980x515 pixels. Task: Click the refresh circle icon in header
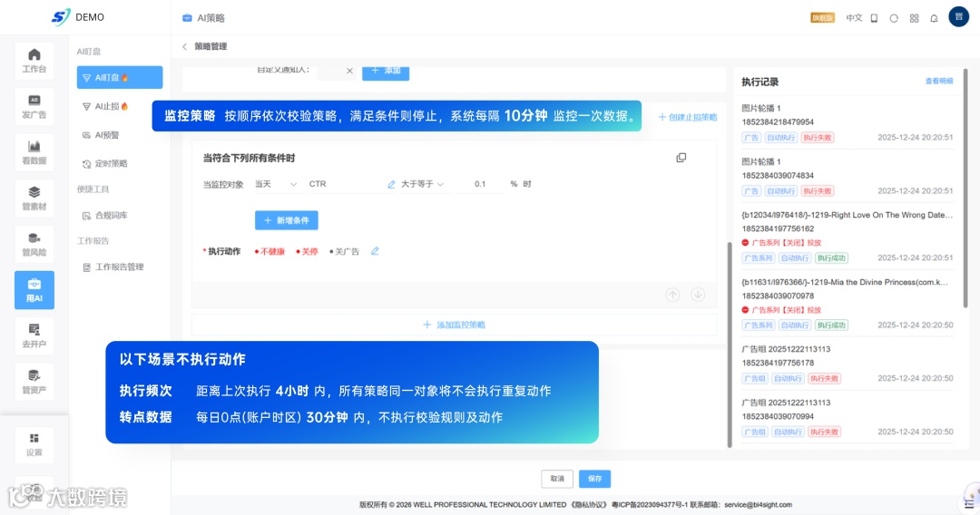[894, 18]
